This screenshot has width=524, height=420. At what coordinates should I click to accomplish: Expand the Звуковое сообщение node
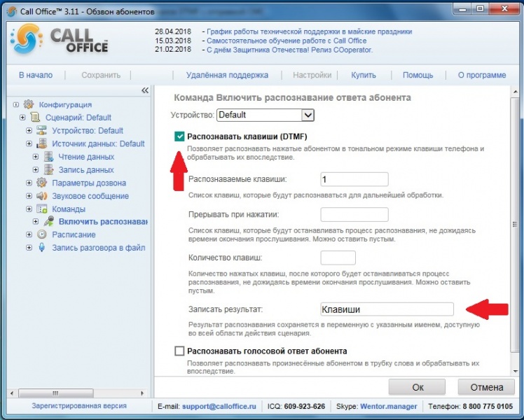29,195
